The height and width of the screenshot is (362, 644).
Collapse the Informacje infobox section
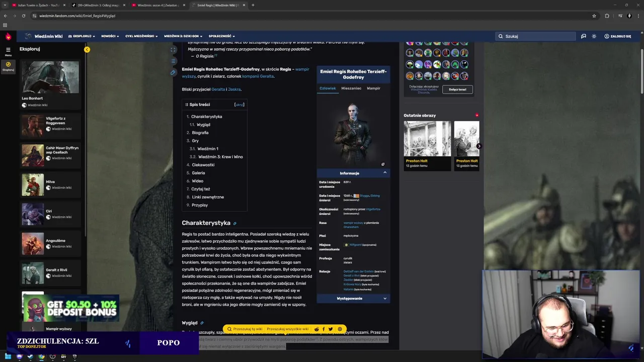click(353, 173)
